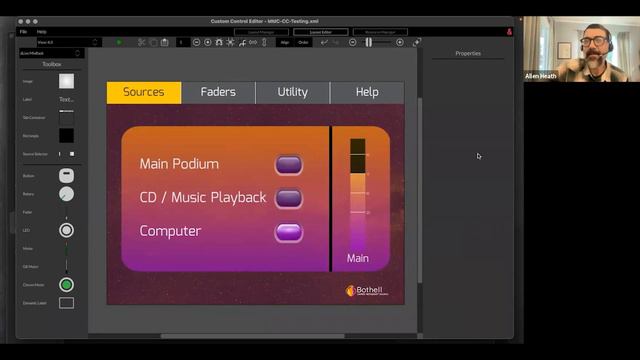Switch to the Layout Editor view button
This screenshot has width=640, height=360.
[x=321, y=32]
